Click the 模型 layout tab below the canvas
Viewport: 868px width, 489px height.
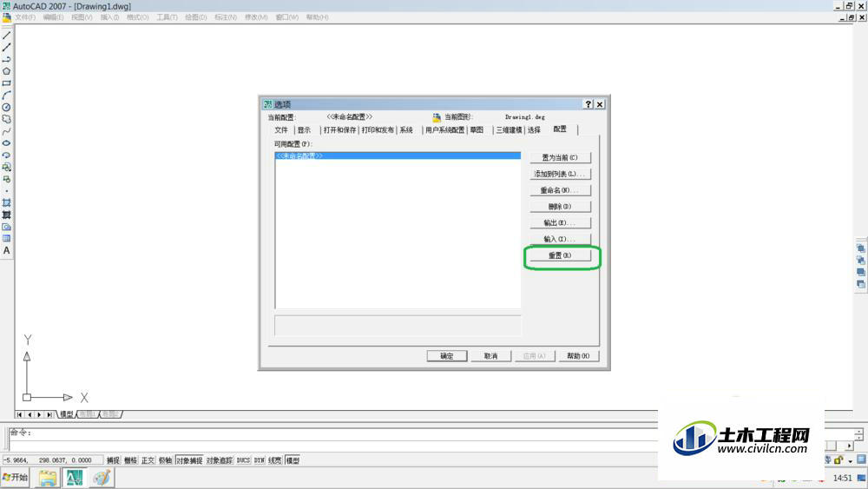67,414
